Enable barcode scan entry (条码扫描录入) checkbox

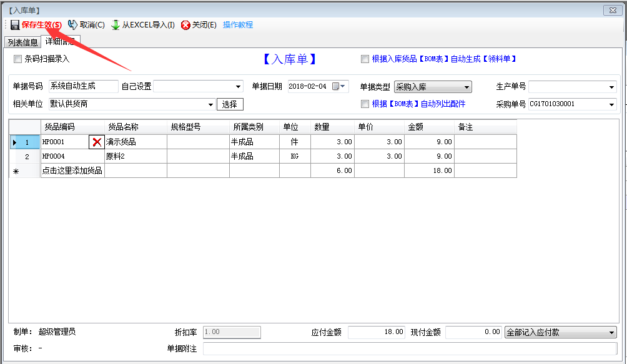tap(17, 59)
